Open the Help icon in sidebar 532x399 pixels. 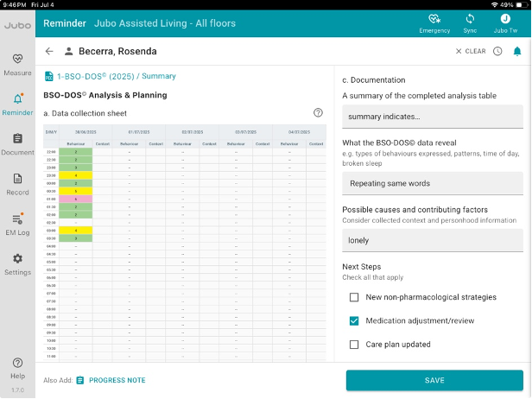pyautogui.click(x=17, y=364)
